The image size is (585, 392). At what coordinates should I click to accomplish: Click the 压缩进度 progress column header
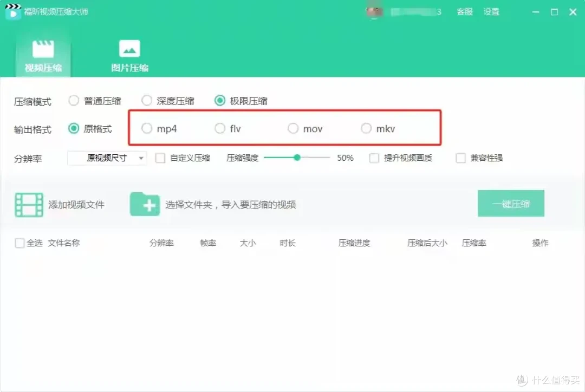point(354,243)
